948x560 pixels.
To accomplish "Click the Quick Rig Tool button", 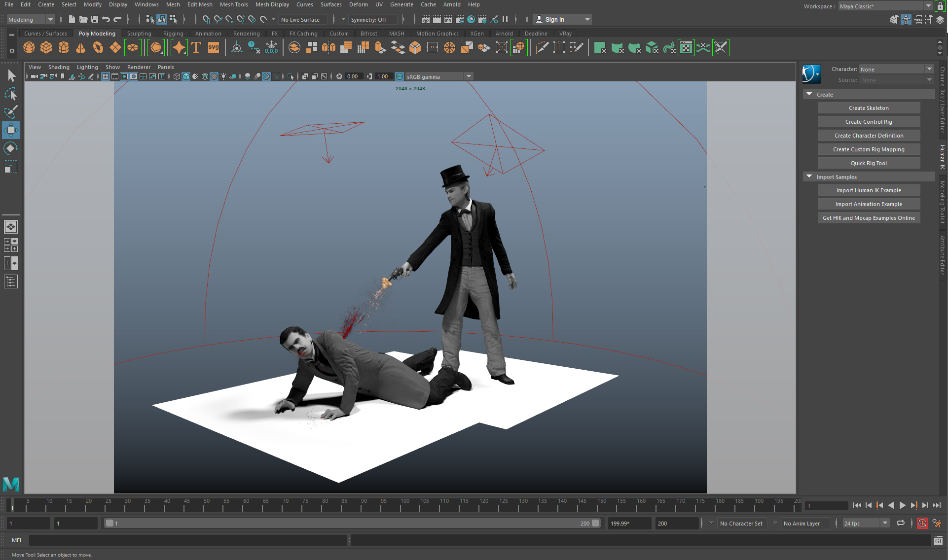I will pyautogui.click(x=868, y=163).
